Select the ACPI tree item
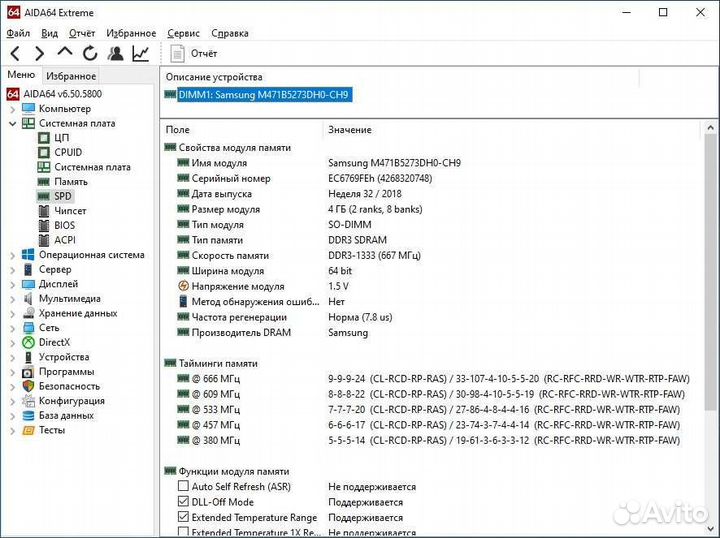Image resolution: width=720 pixels, height=538 pixels. coord(57,240)
